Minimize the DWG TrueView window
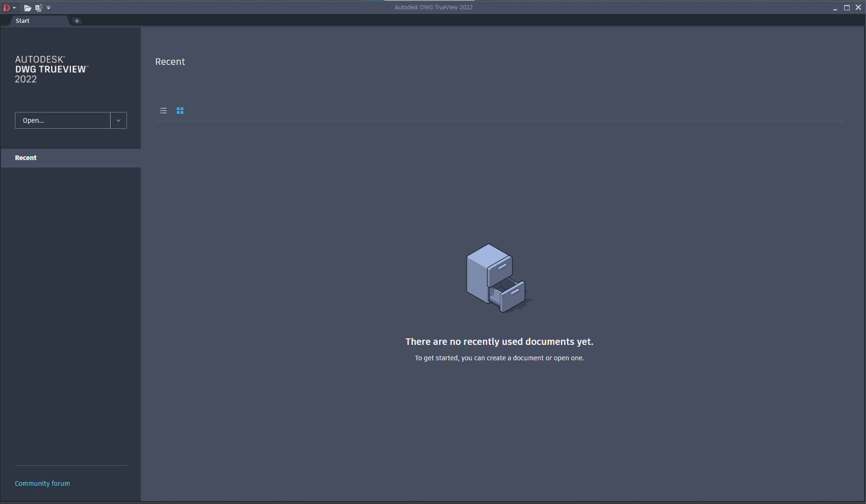This screenshot has height=504, width=866. click(835, 8)
